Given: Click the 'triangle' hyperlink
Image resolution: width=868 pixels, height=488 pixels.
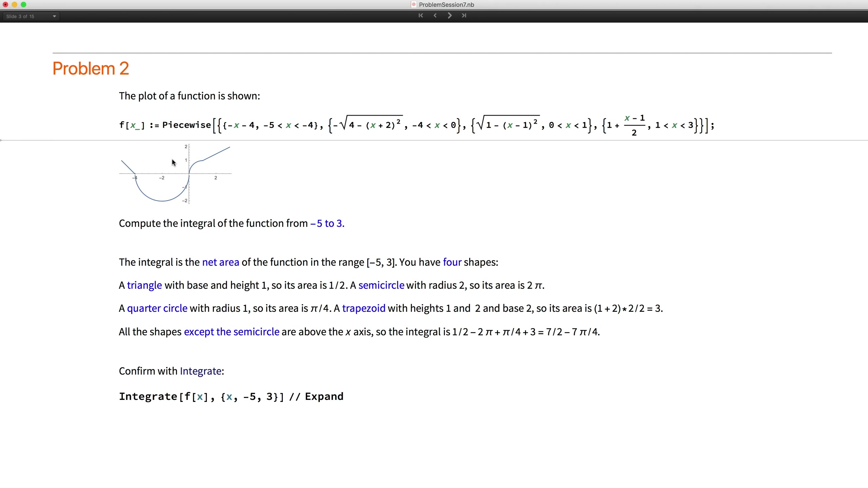Looking at the screenshot, I should pyautogui.click(x=144, y=285).
